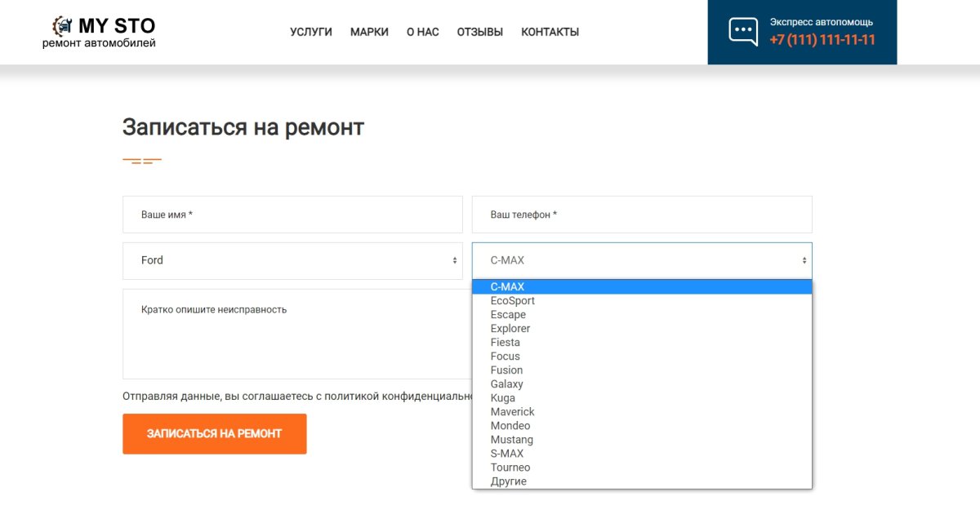Click the ЗАПИСАТЬСЯ НА РЕМОНТ button
980x514 pixels.
214,433
